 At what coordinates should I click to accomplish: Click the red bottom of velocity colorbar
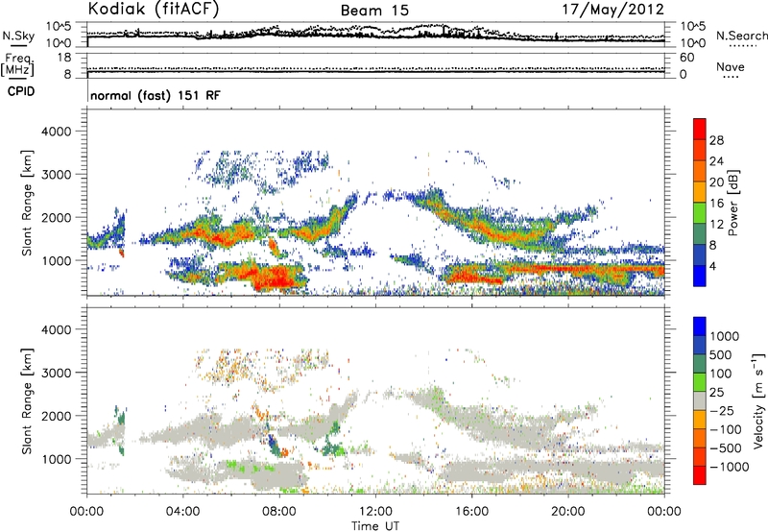700,475
